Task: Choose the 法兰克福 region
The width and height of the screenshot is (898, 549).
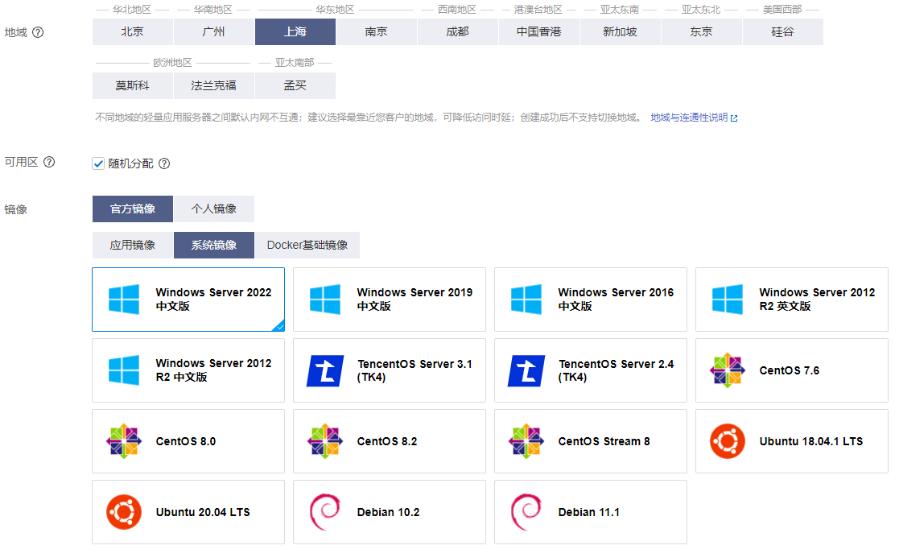Action: click(213, 85)
